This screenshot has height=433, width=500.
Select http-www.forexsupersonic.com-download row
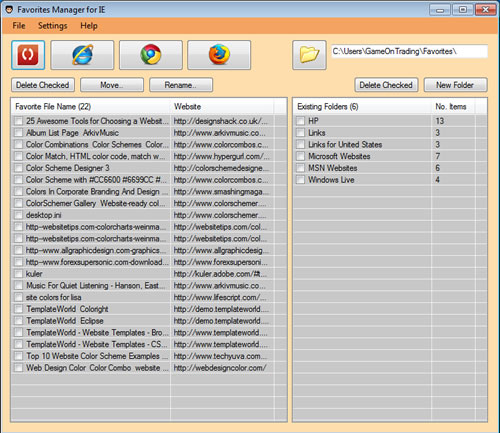click(149, 262)
